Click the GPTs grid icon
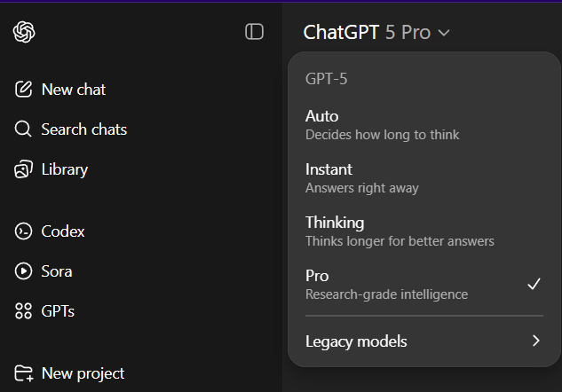 tap(24, 311)
